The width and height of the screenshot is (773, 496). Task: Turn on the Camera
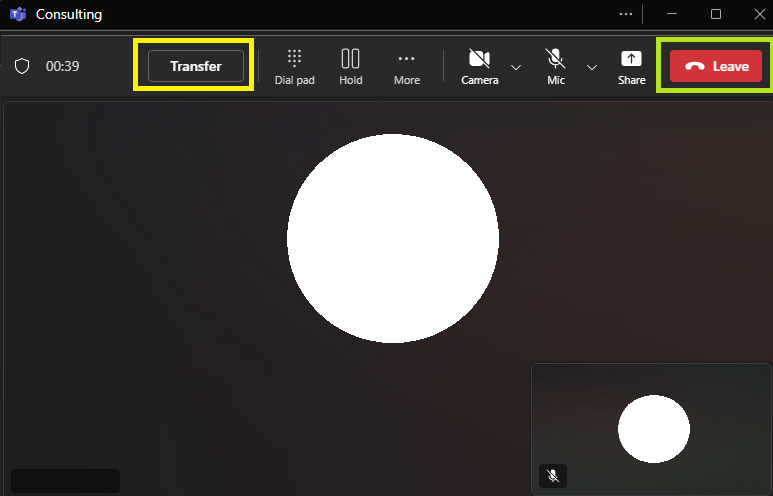pos(479,67)
